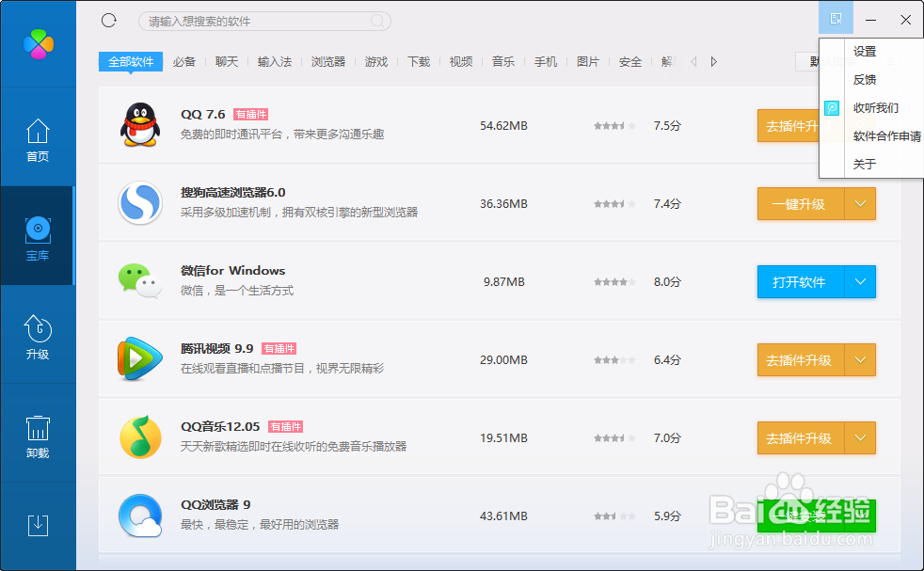Image resolution: width=924 pixels, height=571 pixels.
Task: Click the 宝库 disc sidebar icon
Action: 38,229
